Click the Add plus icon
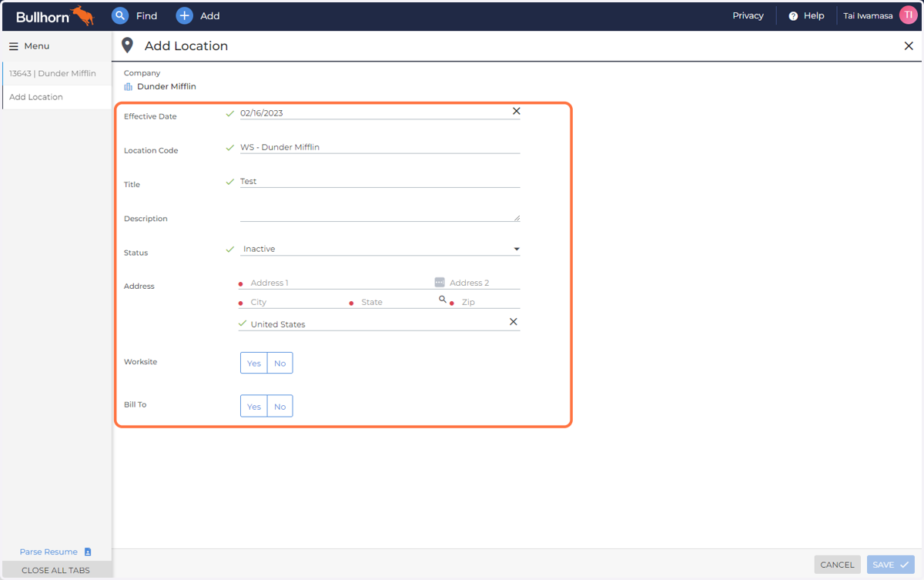This screenshot has height=580, width=924. click(x=184, y=15)
